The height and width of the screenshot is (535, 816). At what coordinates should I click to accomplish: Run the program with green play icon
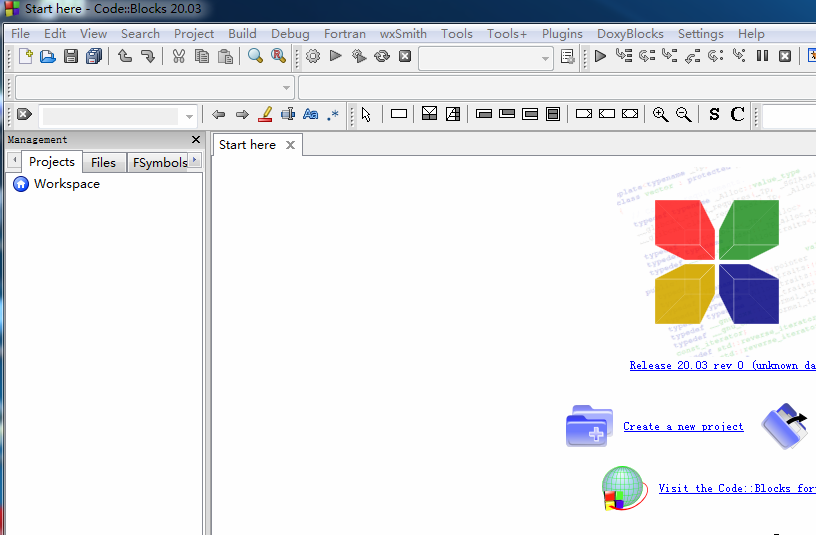tap(336, 56)
